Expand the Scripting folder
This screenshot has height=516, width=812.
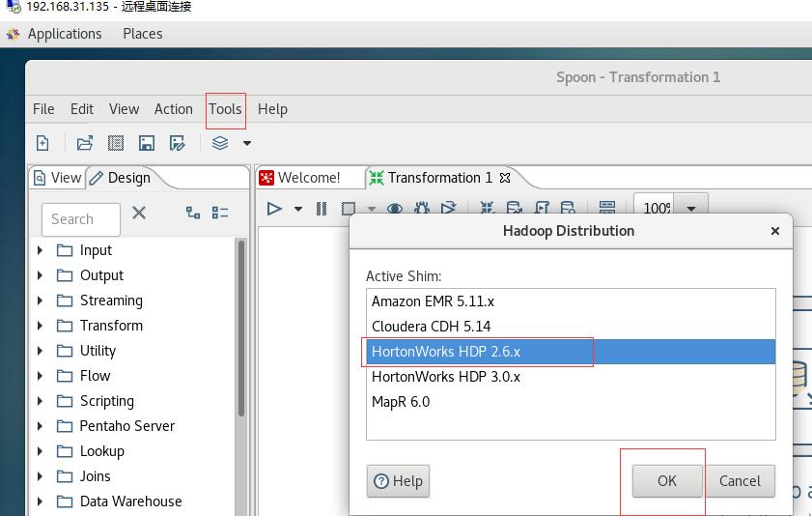click(40, 401)
